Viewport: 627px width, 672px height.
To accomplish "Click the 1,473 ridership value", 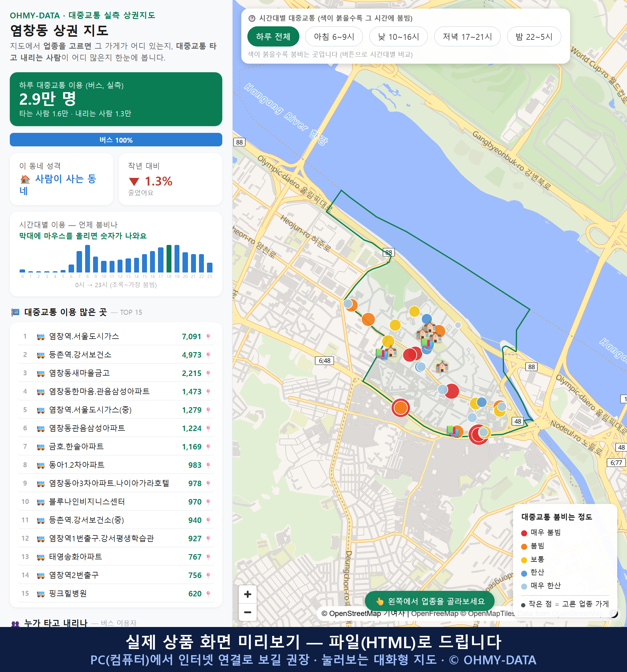I will click(192, 392).
